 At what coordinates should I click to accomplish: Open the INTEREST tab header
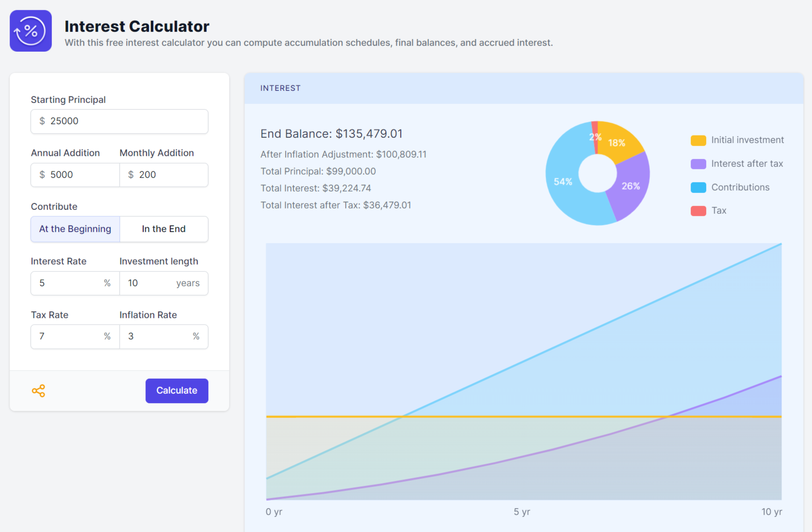tap(280, 88)
